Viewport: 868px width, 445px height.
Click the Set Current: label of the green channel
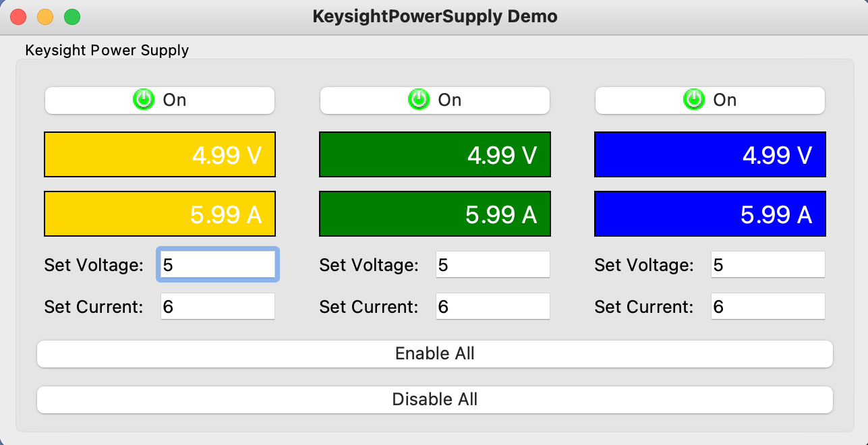pyautogui.click(x=369, y=307)
